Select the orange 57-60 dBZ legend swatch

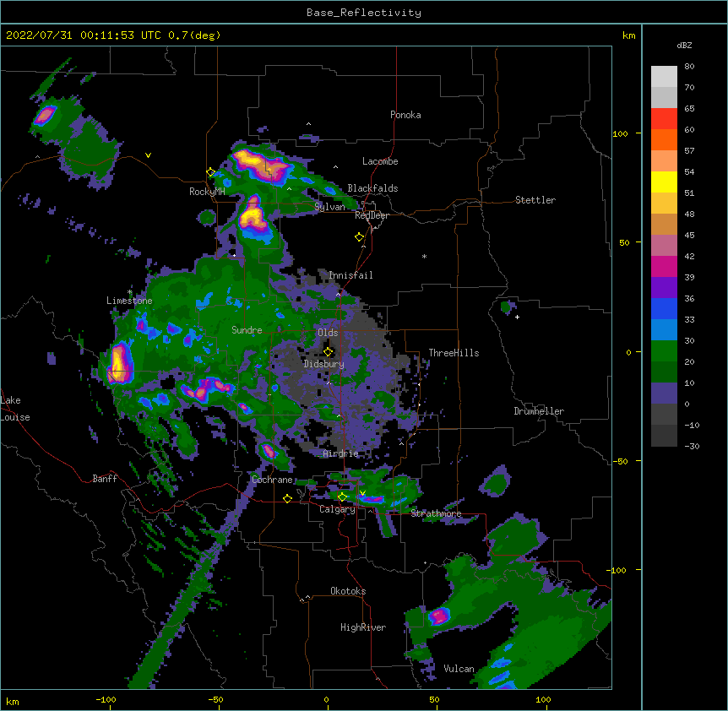(664, 139)
